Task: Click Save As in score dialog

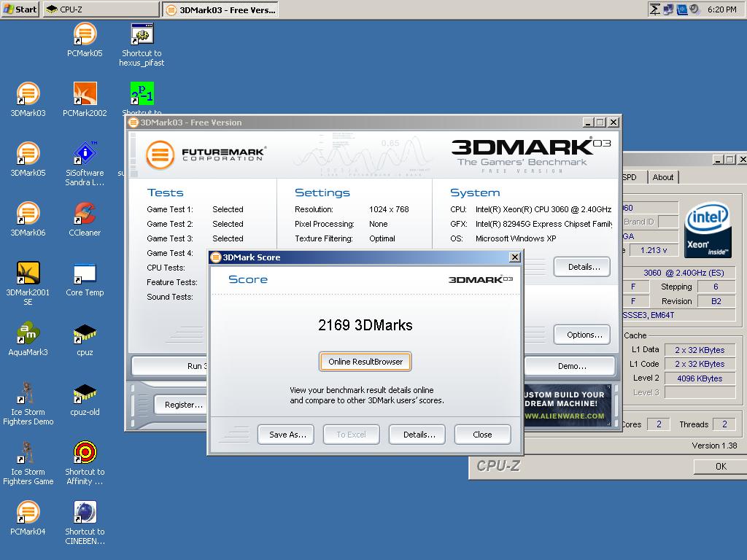Action: [x=286, y=435]
